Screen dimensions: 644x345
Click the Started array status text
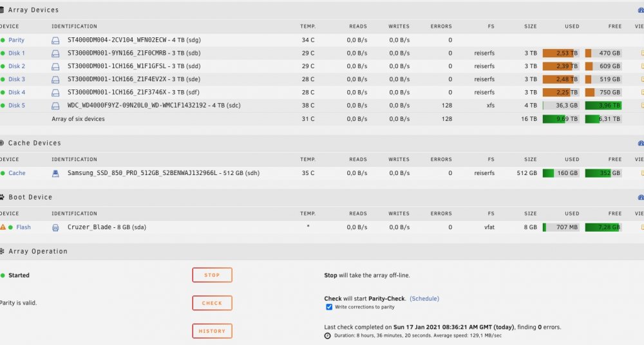click(x=19, y=275)
